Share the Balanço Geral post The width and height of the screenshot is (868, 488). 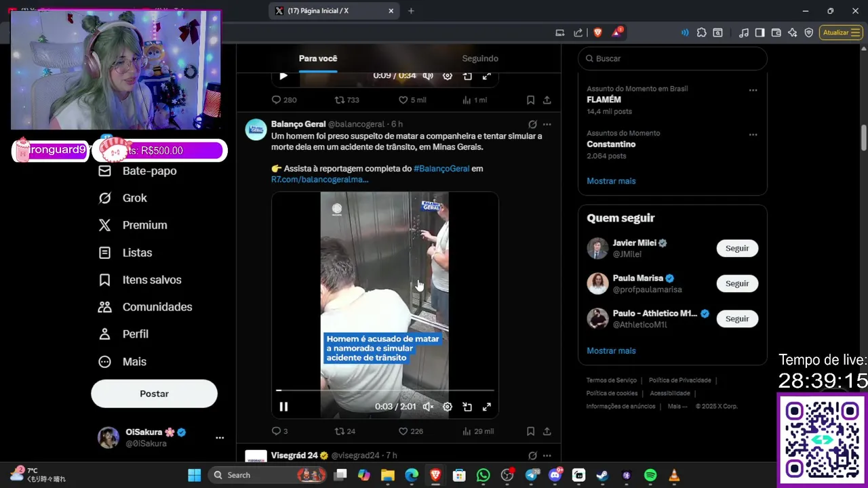547,431
